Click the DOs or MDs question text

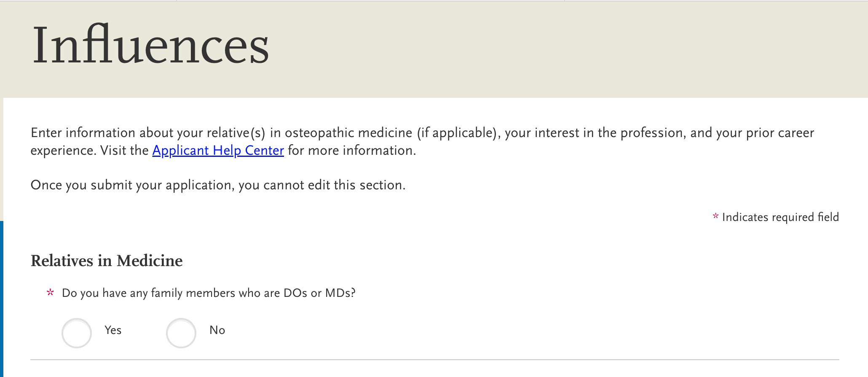click(x=209, y=293)
